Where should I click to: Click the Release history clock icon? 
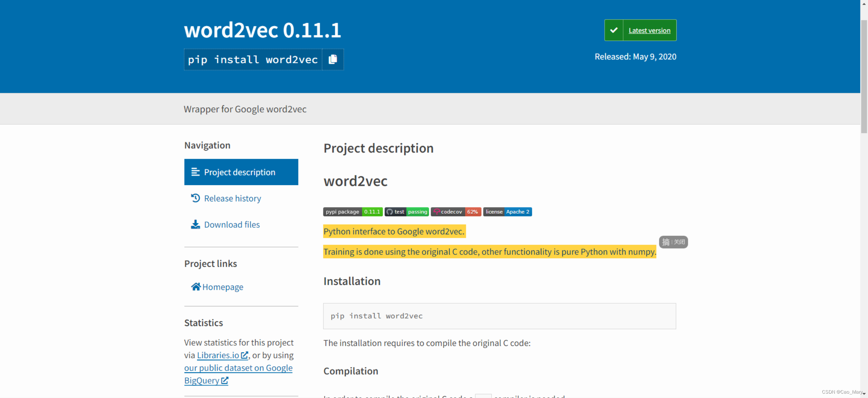click(x=195, y=198)
